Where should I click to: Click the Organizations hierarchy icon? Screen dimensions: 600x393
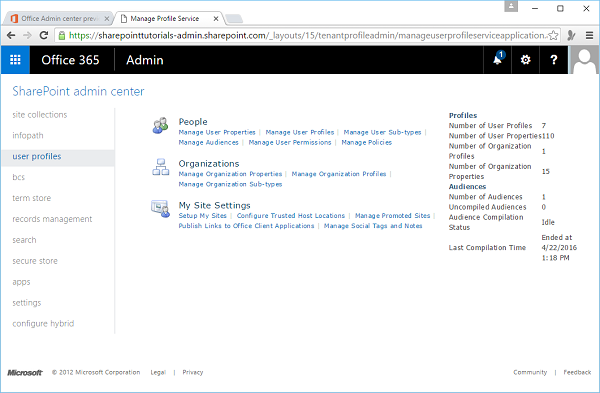[161, 167]
